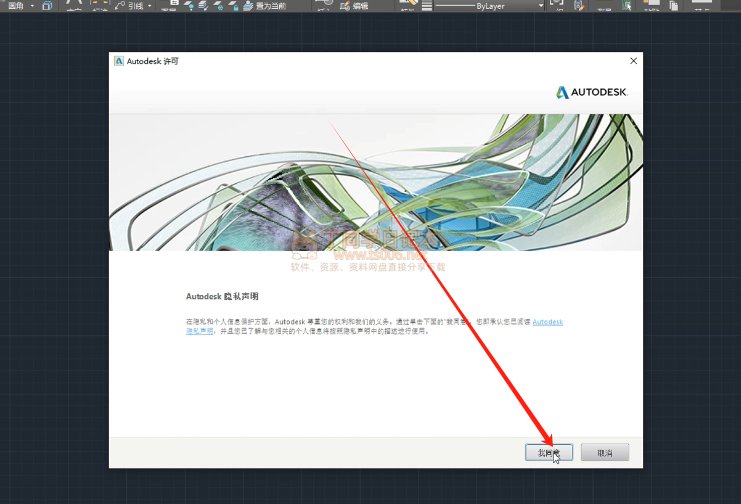Close the Autodesk 许可 dialog
This screenshot has width=741, height=504.
pos(633,61)
